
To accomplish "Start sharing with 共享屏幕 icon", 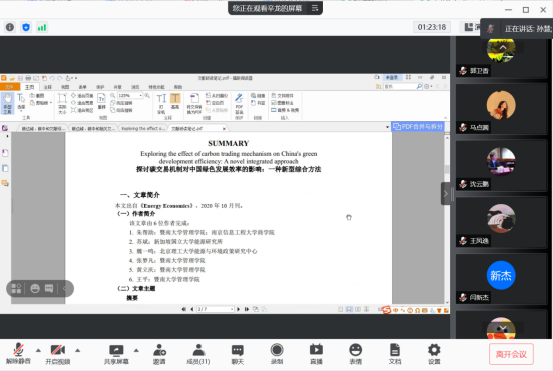I will pos(116,353).
